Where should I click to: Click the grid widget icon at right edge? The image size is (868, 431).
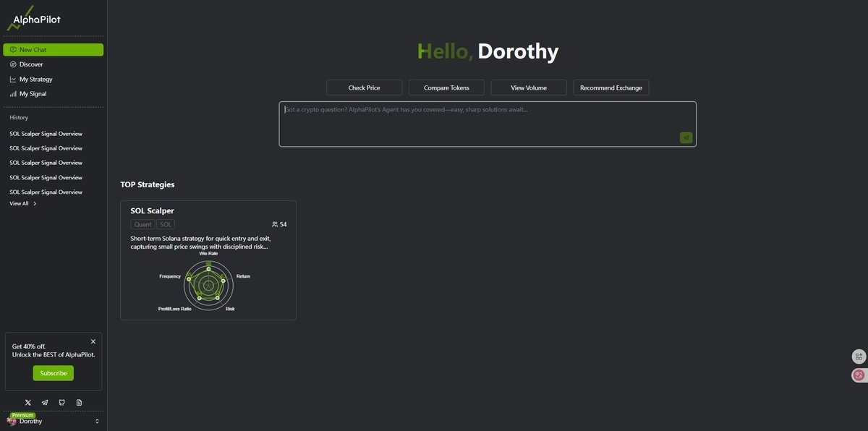[859, 357]
